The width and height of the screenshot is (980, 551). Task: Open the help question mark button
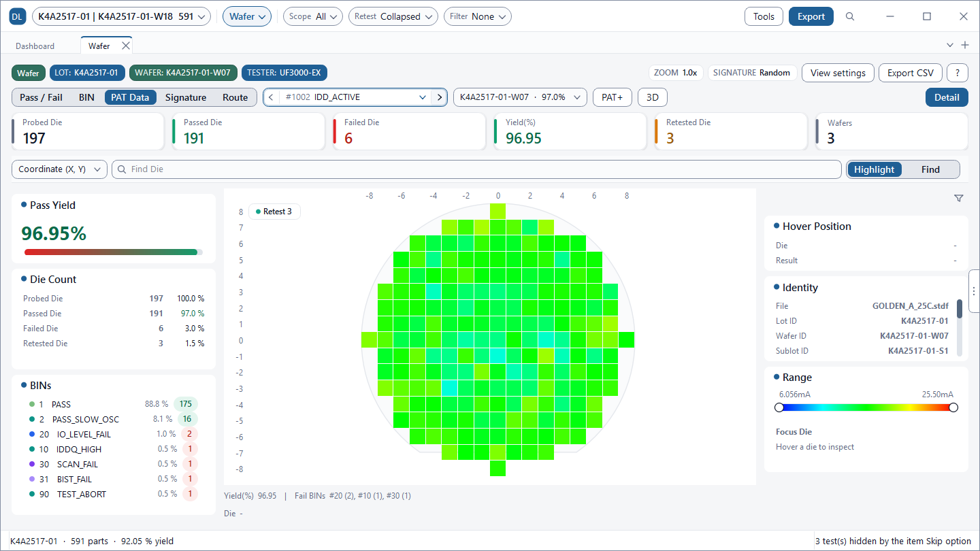click(x=958, y=73)
